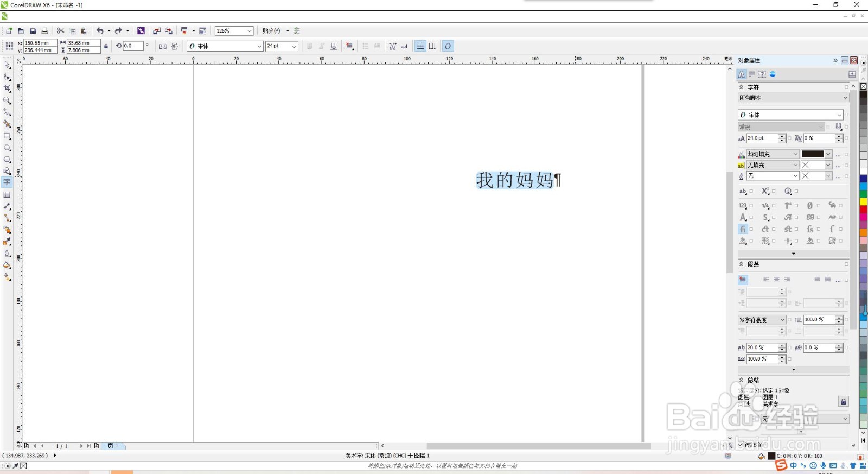
Task: Click the yellow palette swatch
Action: tap(863, 202)
